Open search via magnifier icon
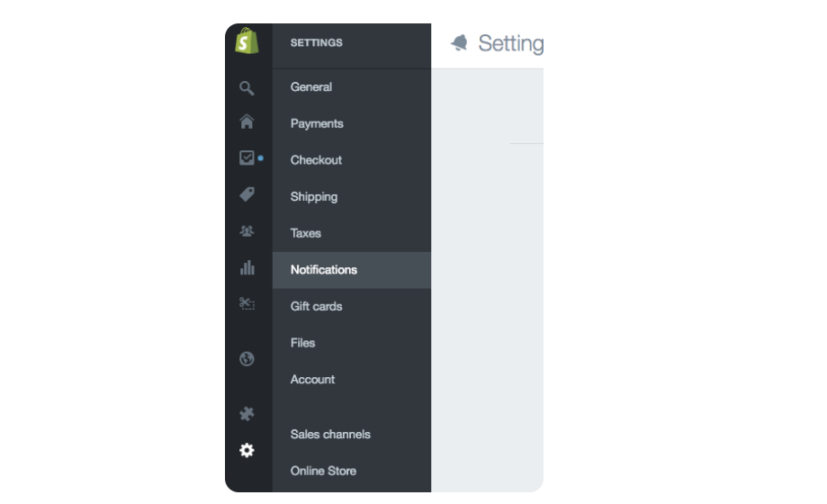The height and width of the screenshot is (504, 827). click(247, 87)
